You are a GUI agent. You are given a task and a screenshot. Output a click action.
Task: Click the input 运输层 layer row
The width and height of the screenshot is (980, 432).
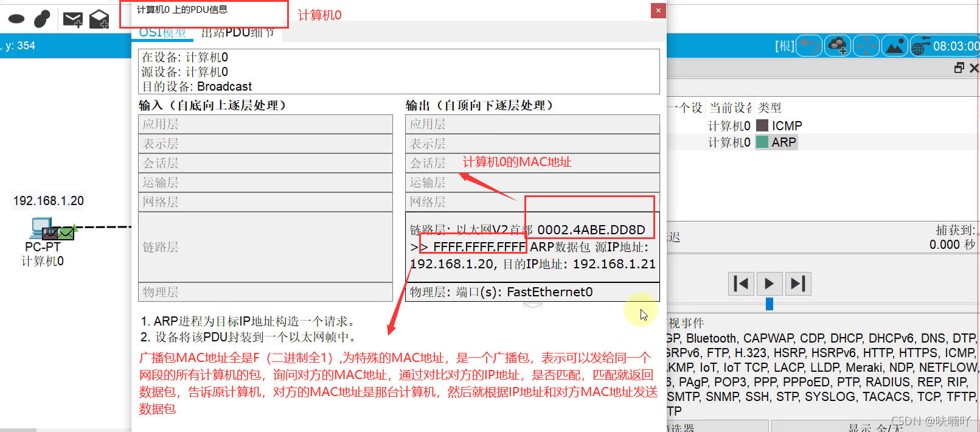[x=265, y=183]
